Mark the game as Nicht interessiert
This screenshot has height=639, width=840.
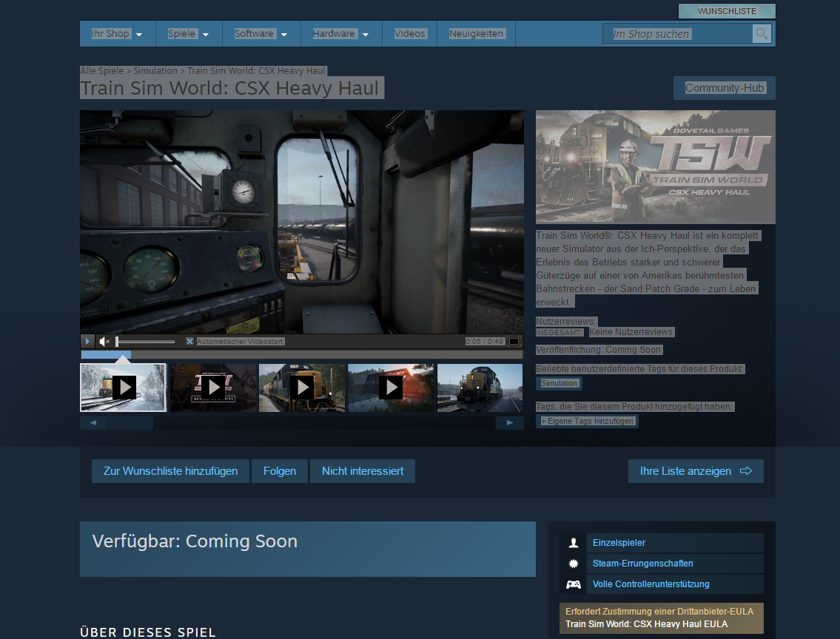coord(363,471)
